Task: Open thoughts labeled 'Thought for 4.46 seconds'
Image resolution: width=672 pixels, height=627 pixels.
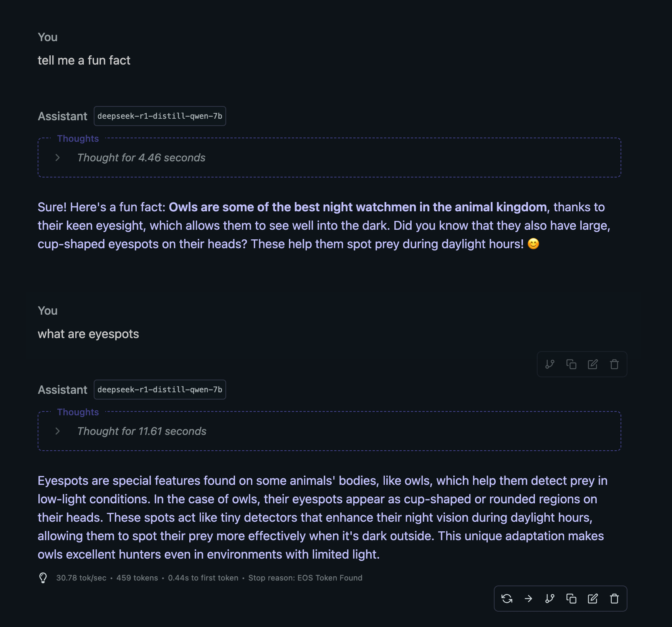Action: click(x=141, y=158)
